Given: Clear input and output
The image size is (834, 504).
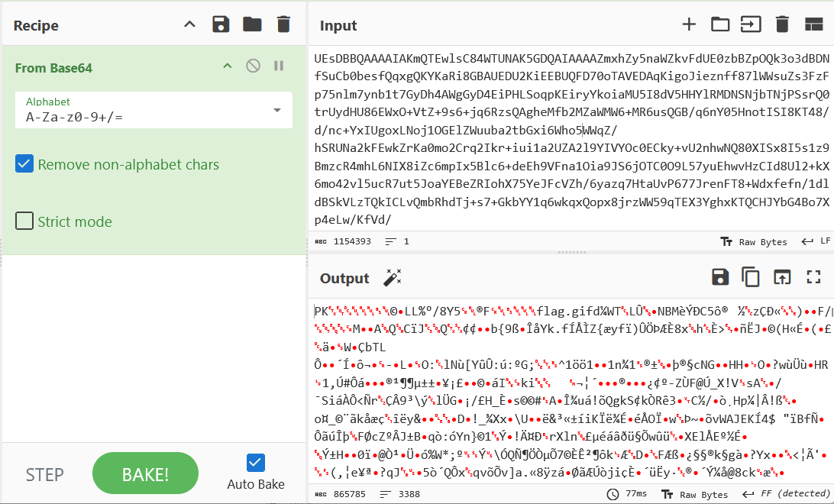Looking at the screenshot, I should 782,24.
